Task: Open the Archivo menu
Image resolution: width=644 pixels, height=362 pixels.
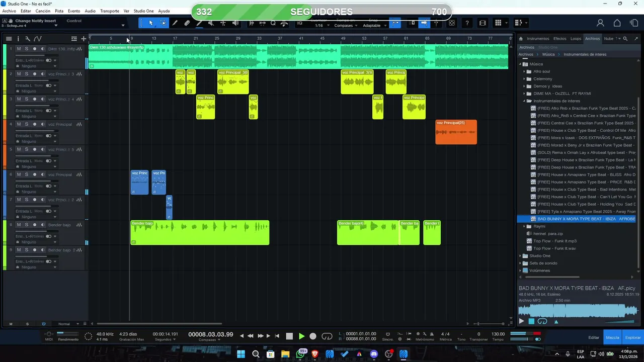Action: coord(9,11)
